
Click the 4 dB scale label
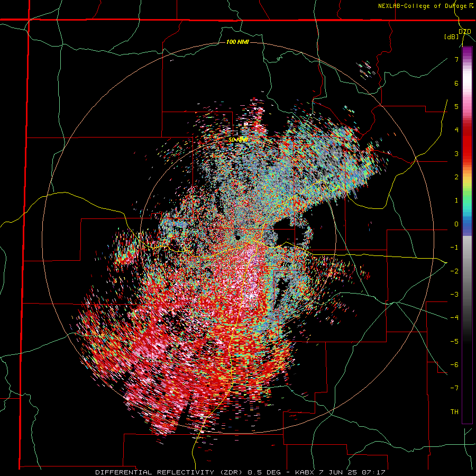point(456,130)
